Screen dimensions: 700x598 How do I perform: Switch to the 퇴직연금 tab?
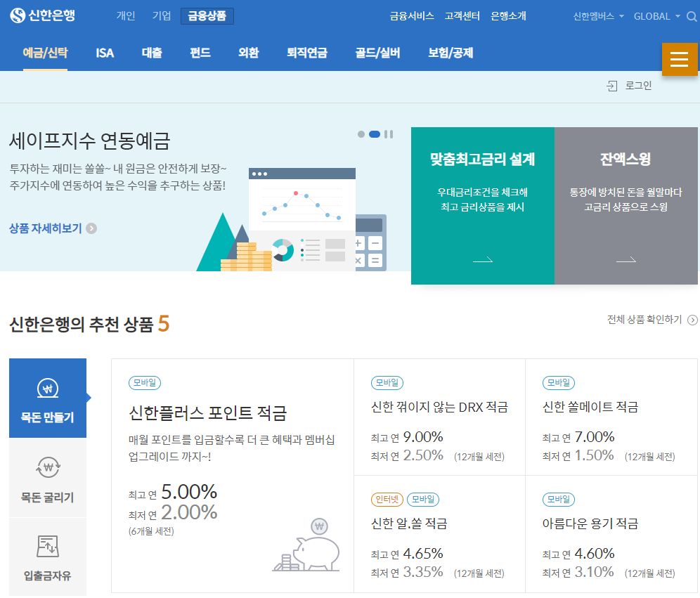[307, 53]
